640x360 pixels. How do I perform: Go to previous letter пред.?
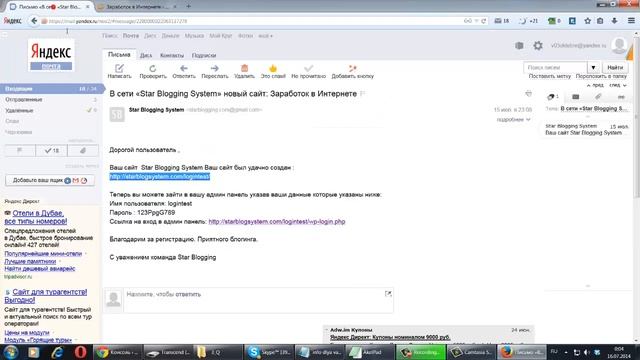(595, 85)
